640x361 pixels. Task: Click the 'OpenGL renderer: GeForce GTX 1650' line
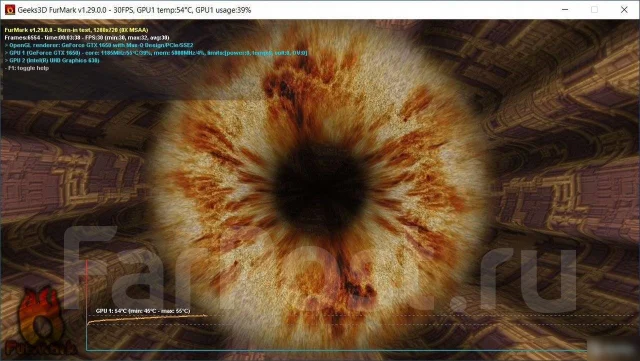(x=99, y=45)
